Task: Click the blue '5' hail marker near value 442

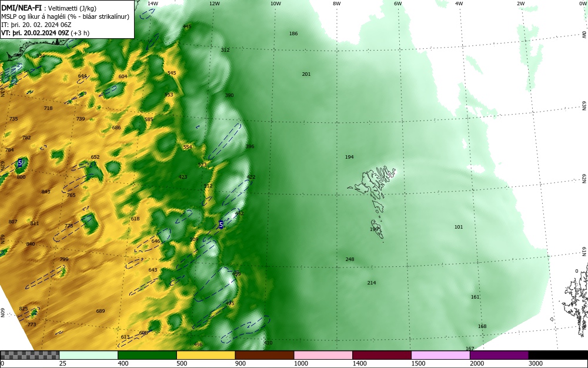Action: pyautogui.click(x=221, y=225)
